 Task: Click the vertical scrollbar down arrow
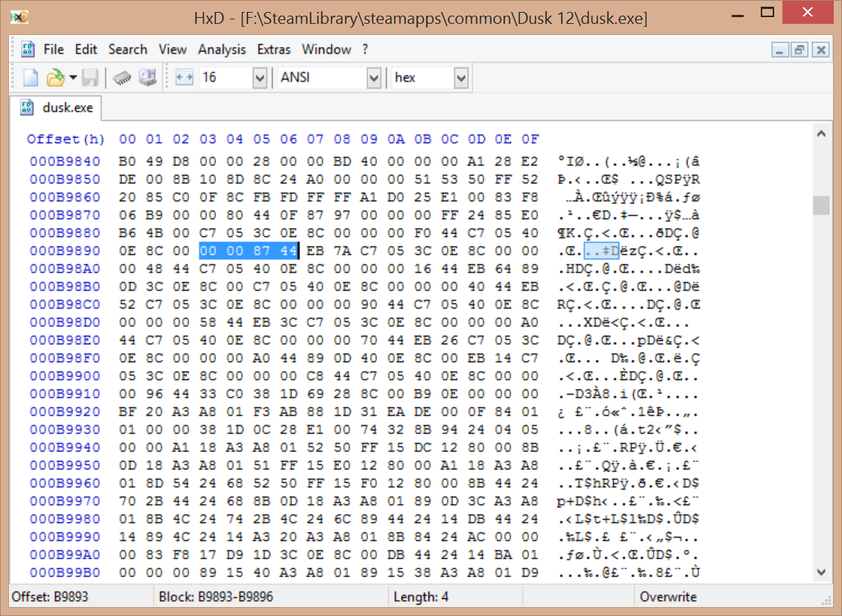pyautogui.click(x=821, y=571)
